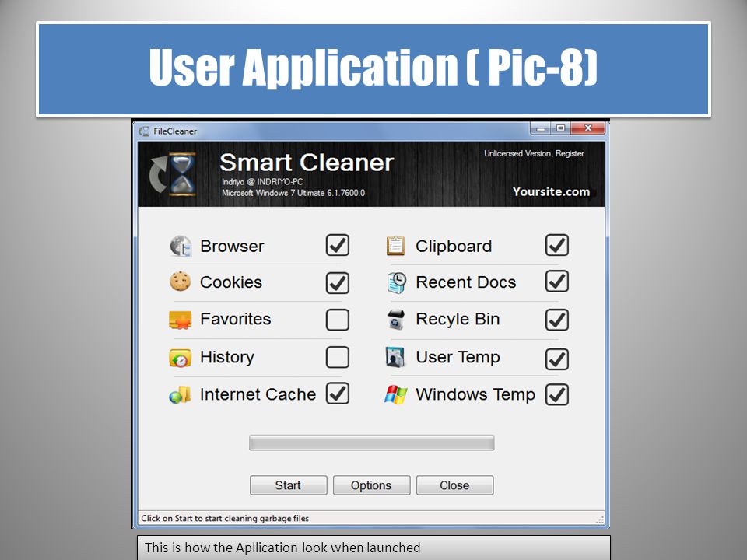This screenshot has width=747, height=560.
Task: Click the Clipboard label
Action: pyautogui.click(x=454, y=247)
